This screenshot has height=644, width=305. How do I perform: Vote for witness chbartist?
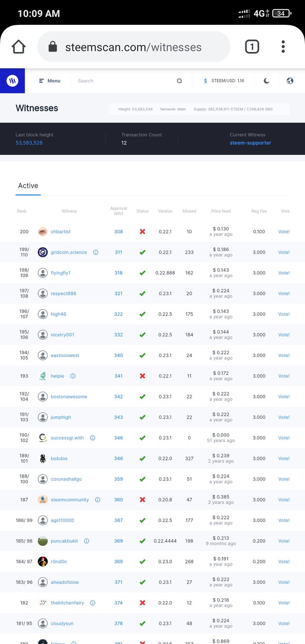(x=284, y=232)
